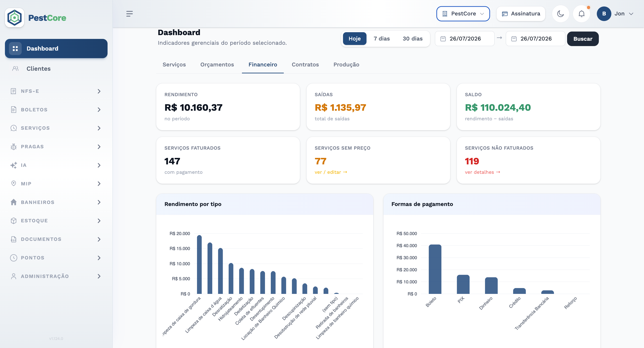Click the tallest bar in Rendimento por tipo
644x348 pixels.
[199, 265]
